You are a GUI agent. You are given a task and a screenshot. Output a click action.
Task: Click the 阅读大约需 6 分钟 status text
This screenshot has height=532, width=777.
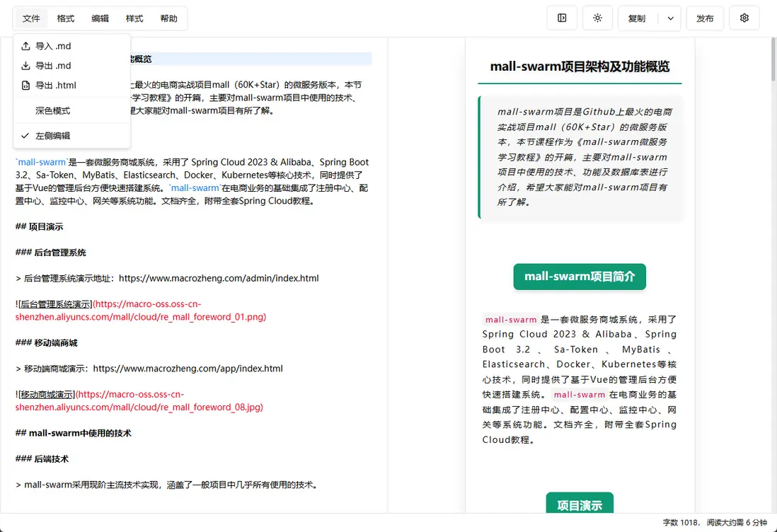737,523
